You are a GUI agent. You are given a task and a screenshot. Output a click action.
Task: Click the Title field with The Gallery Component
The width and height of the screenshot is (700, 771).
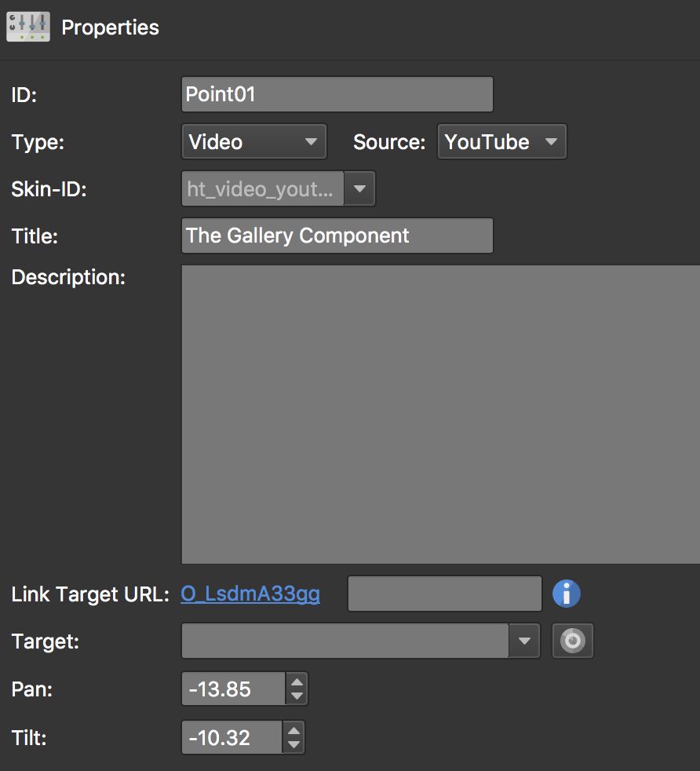coord(337,236)
